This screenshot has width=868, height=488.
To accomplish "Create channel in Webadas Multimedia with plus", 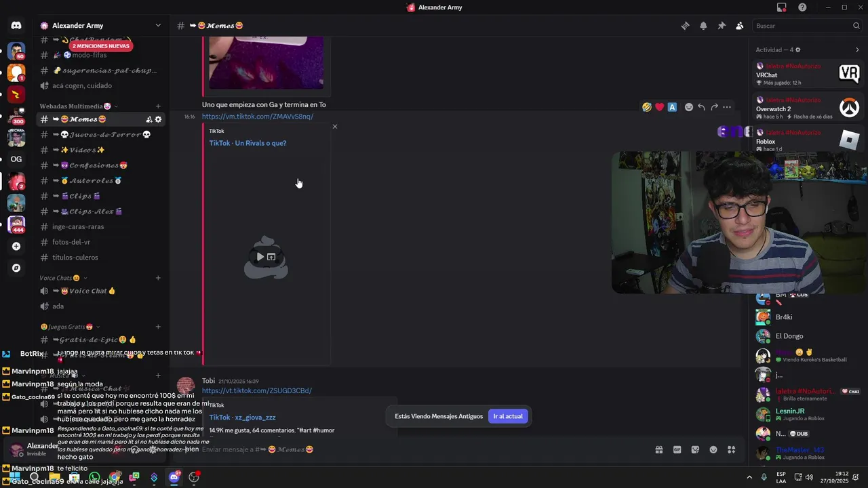I will 158,106.
